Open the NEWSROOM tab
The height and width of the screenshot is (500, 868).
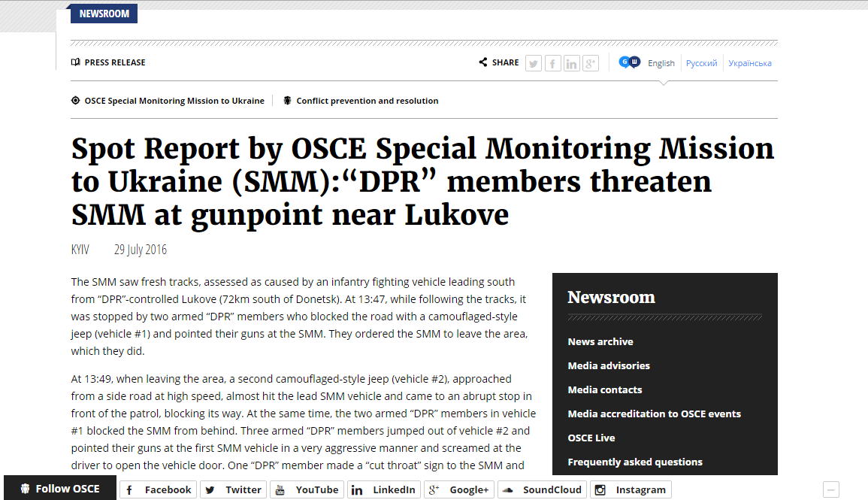point(104,14)
